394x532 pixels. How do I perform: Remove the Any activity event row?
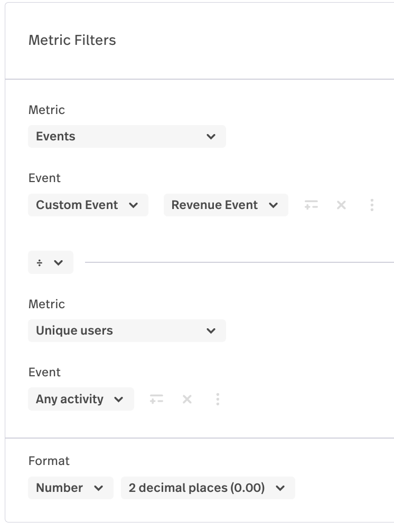pyautogui.click(x=187, y=399)
